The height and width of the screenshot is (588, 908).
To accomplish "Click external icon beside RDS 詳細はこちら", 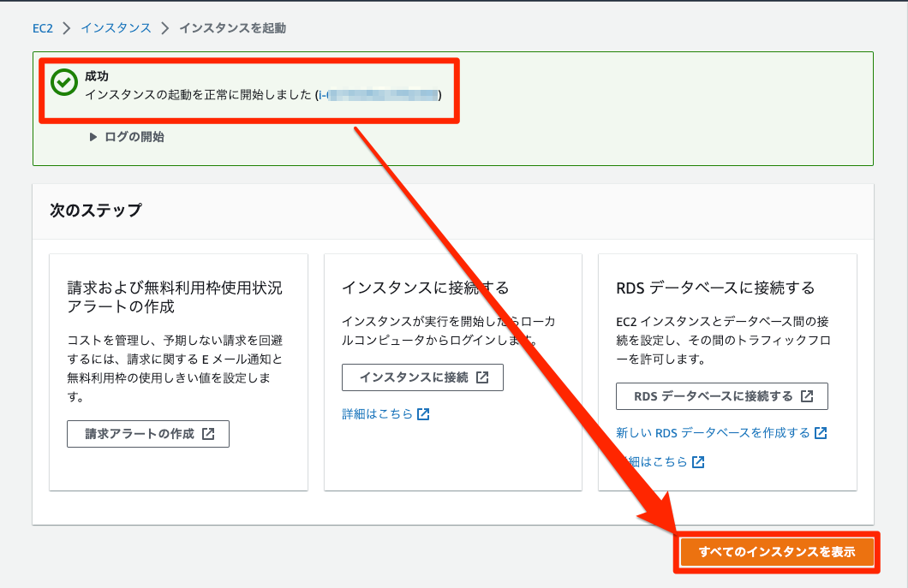I will click(x=698, y=462).
